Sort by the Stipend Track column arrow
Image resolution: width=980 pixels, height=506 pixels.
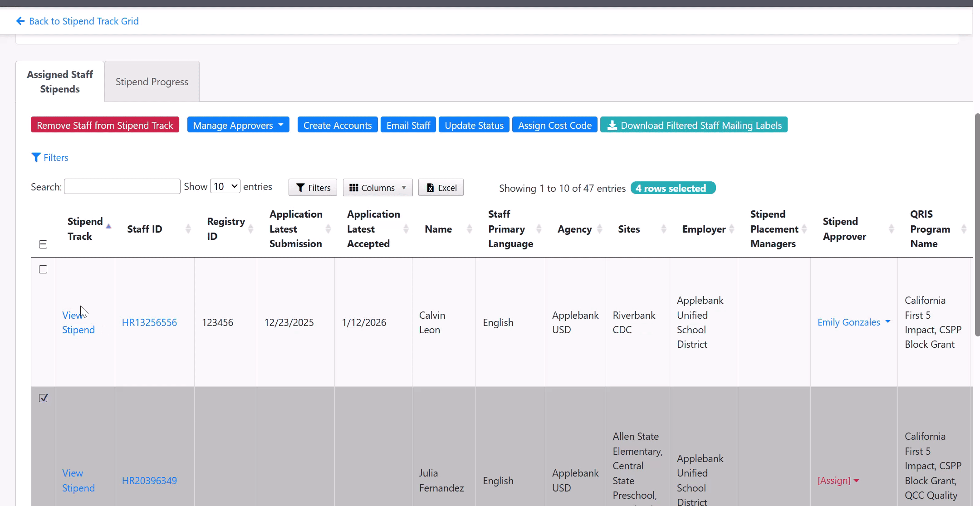(x=108, y=226)
